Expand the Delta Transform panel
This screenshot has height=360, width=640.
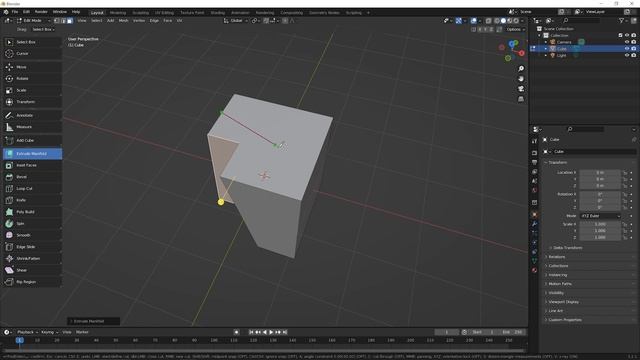click(x=567, y=248)
